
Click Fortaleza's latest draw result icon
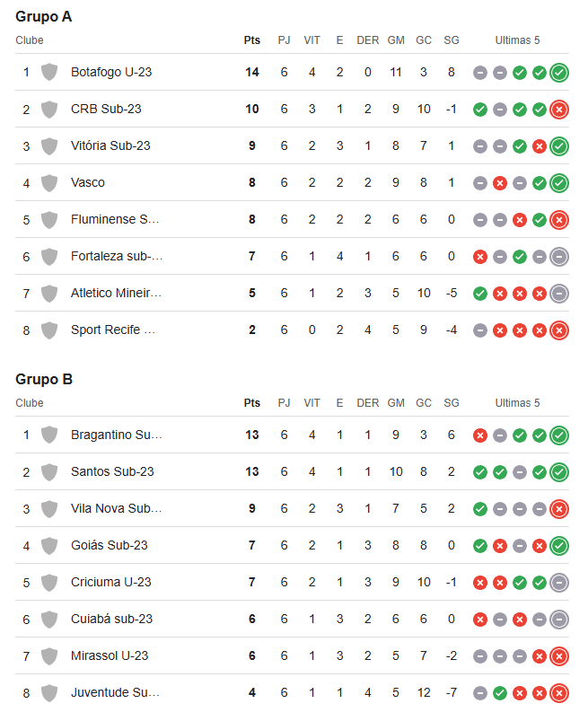pos(559,257)
